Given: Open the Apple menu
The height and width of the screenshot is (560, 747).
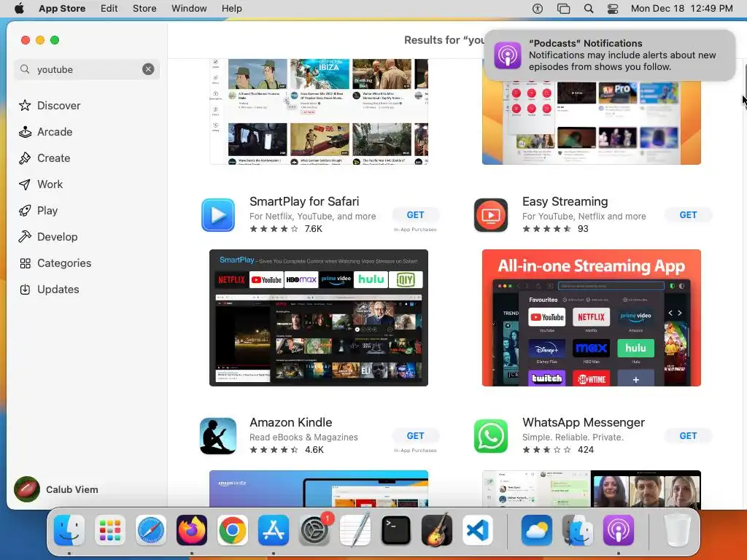Looking at the screenshot, I should (x=19, y=8).
